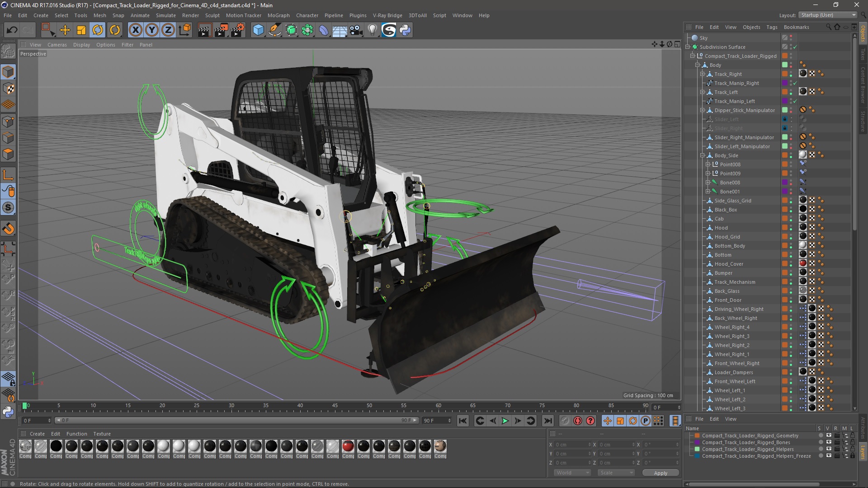
Task: Select the red material swatch
Action: [348, 446]
